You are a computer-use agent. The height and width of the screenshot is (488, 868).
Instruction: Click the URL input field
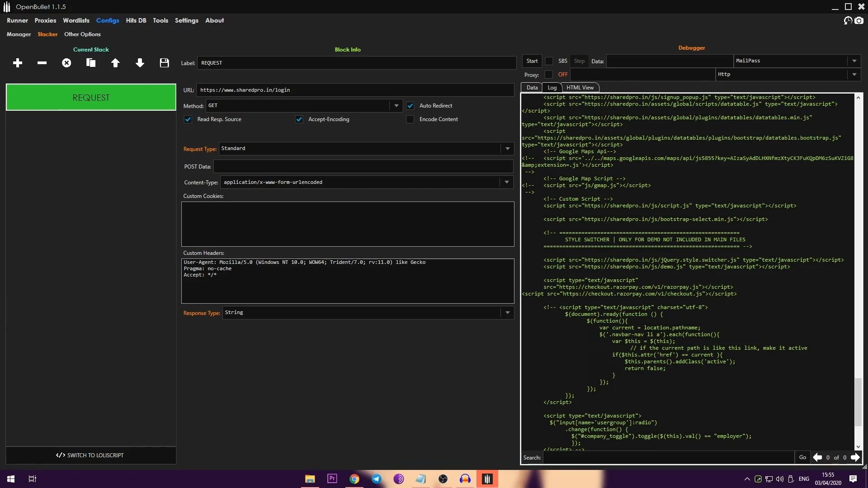(x=357, y=89)
